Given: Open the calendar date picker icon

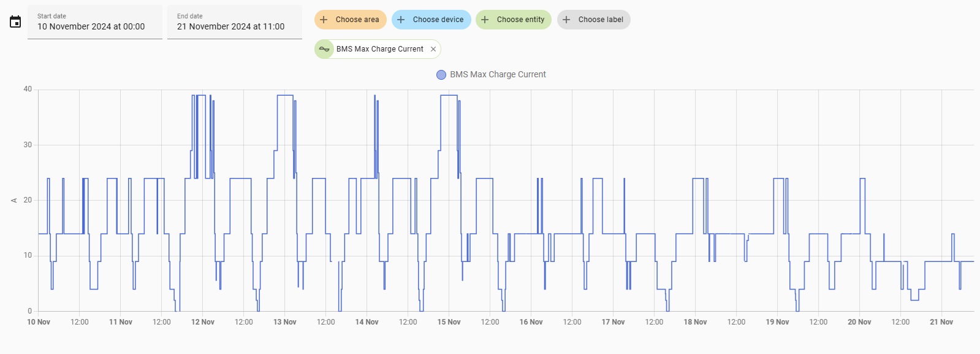Looking at the screenshot, I should point(15,22).
